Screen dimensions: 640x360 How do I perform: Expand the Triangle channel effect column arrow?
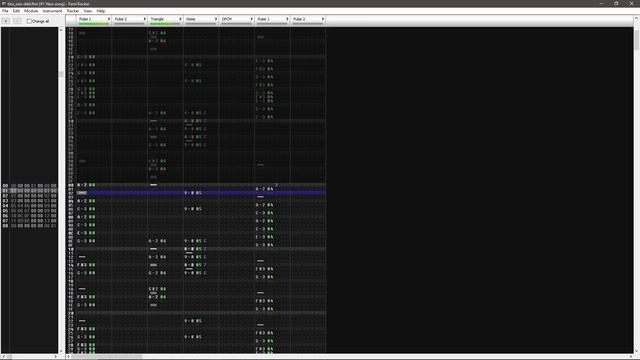coord(180,19)
